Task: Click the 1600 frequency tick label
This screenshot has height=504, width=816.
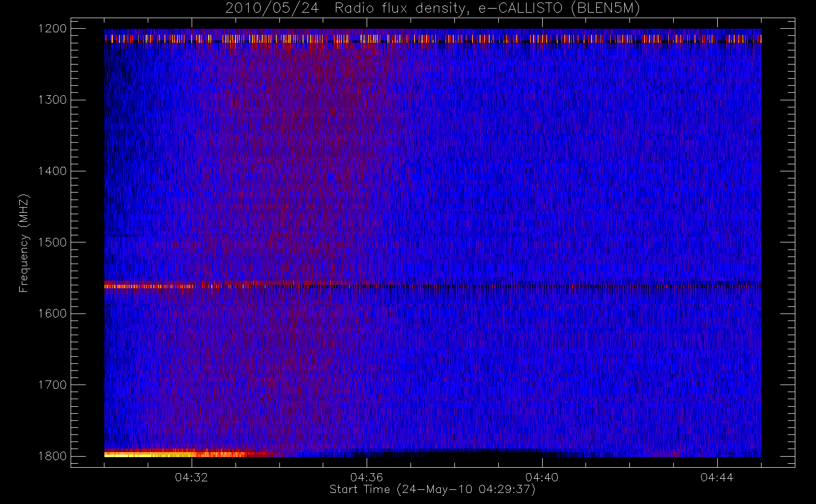Action: point(52,313)
